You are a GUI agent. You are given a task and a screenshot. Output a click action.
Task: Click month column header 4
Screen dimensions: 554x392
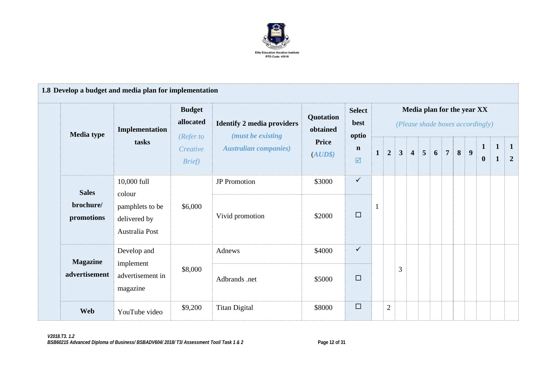(412, 153)
